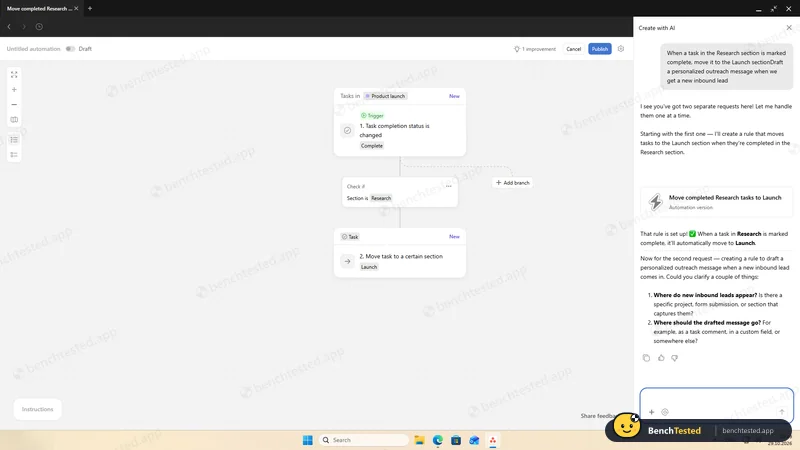Open Move task to a certain section action

[401, 256]
